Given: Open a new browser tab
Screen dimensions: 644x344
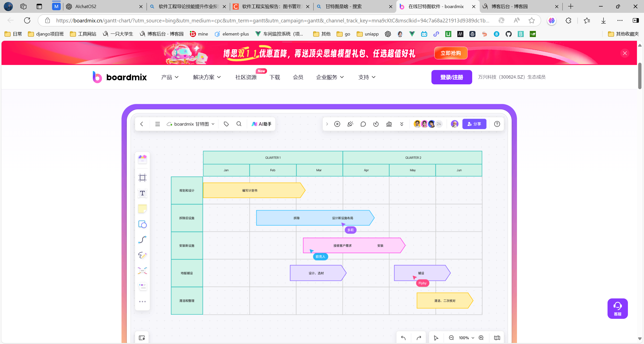Looking at the screenshot, I should 571,7.
